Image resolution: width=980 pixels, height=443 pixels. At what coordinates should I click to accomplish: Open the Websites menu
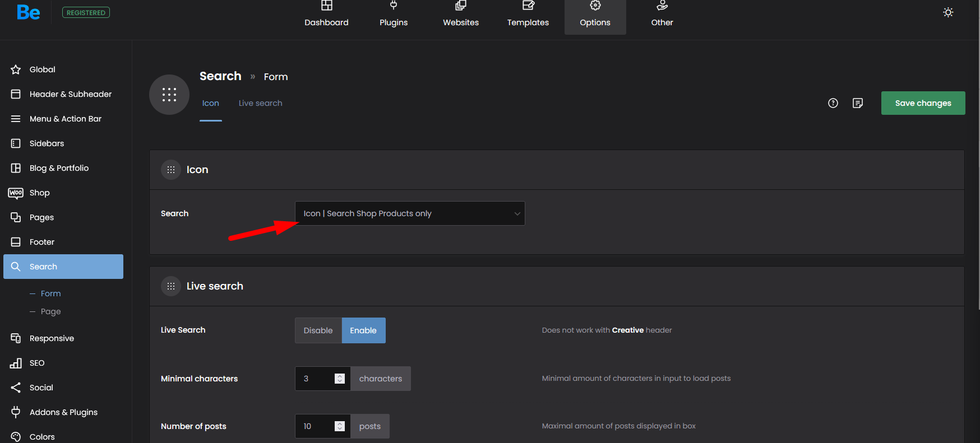click(461, 17)
